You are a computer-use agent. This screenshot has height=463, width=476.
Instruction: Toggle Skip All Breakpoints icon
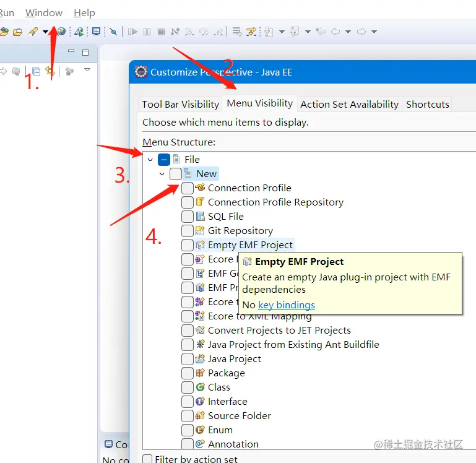pyautogui.click(x=113, y=32)
